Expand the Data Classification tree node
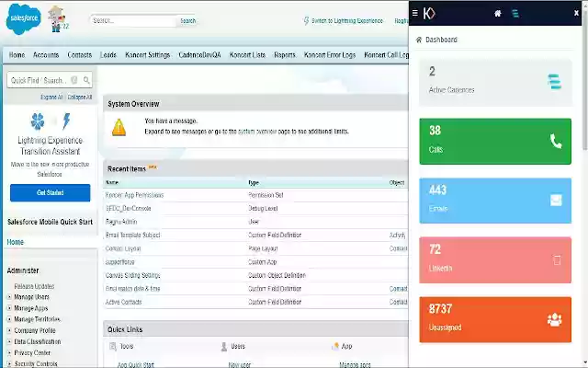Viewport: 588px width, 368px height. pyautogui.click(x=9, y=341)
